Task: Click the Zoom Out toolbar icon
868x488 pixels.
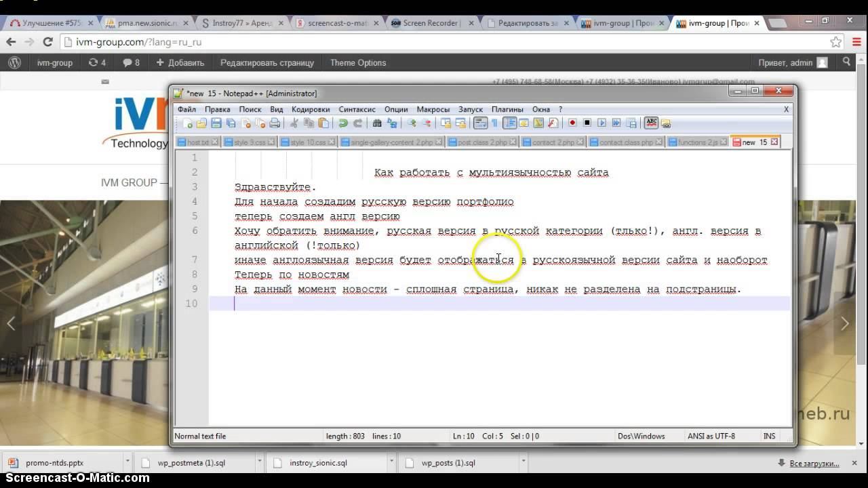Action: click(427, 123)
